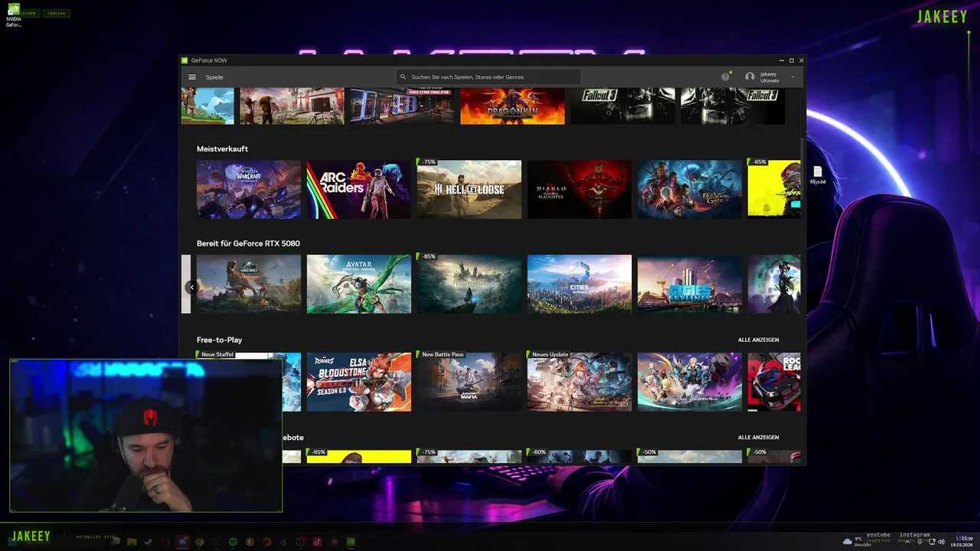Open the New Battle Pass Mafia tile
The width and height of the screenshot is (980, 551).
coord(469,382)
